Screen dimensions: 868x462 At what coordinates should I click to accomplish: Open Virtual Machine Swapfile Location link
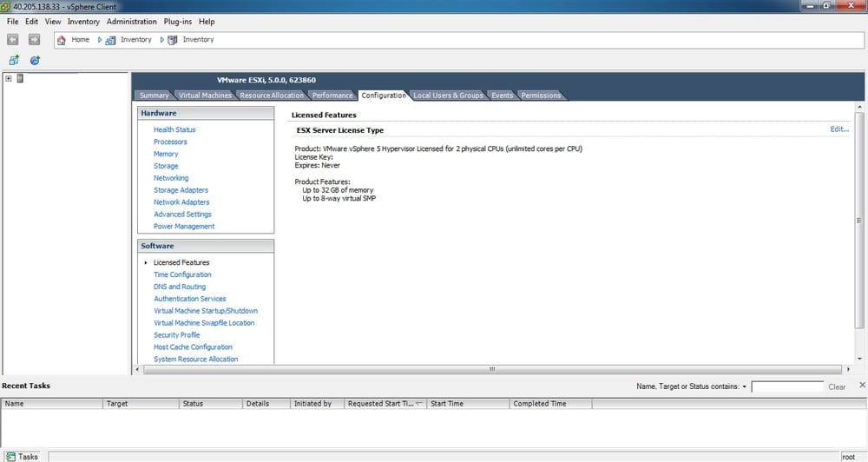click(x=204, y=323)
